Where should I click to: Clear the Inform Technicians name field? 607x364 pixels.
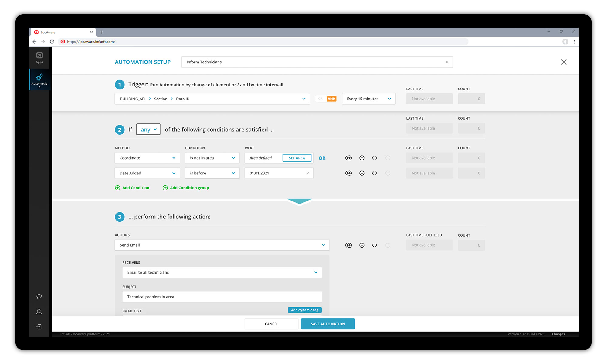tap(447, 62)
